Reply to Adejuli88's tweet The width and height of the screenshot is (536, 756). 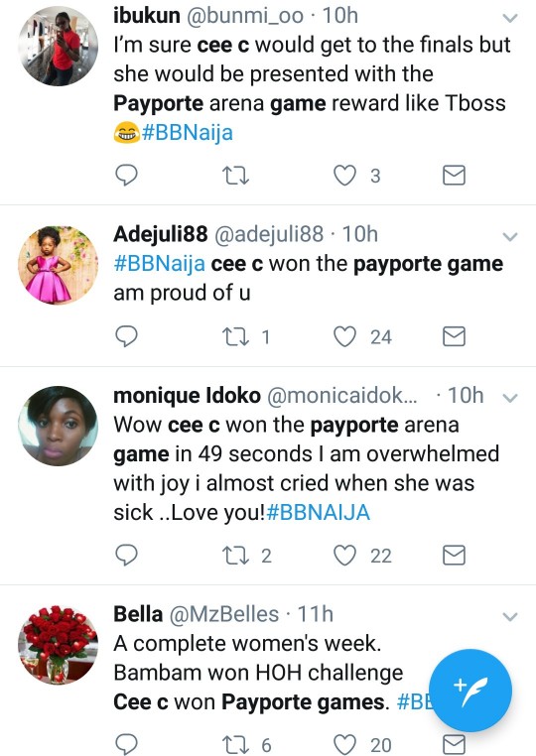[126, 336]
